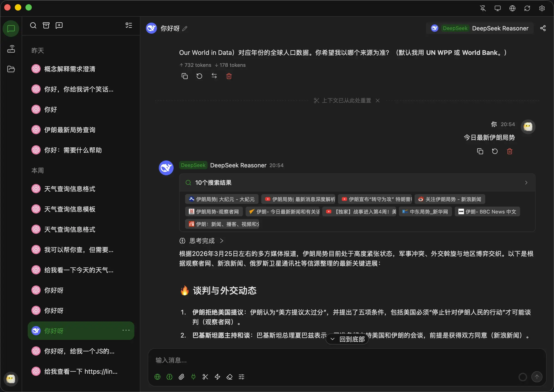
Task: Regenerate the DeepSeek response
Action: 199,76
